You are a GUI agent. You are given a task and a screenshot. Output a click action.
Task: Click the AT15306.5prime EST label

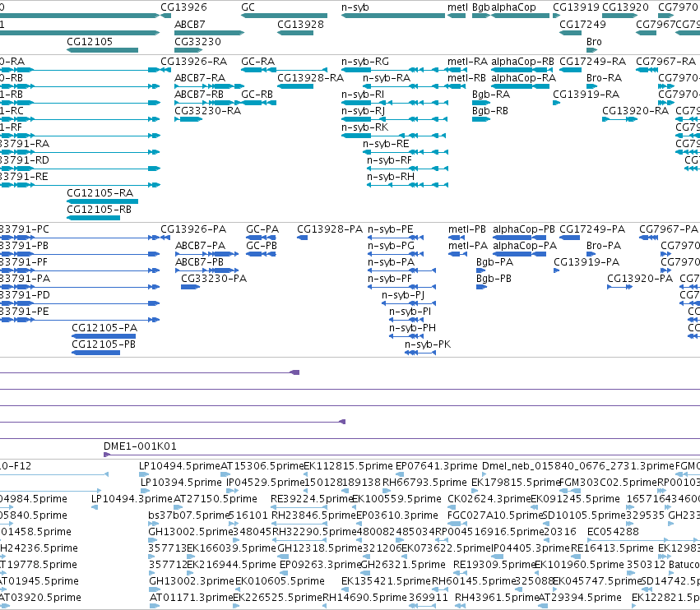(262, 466)
